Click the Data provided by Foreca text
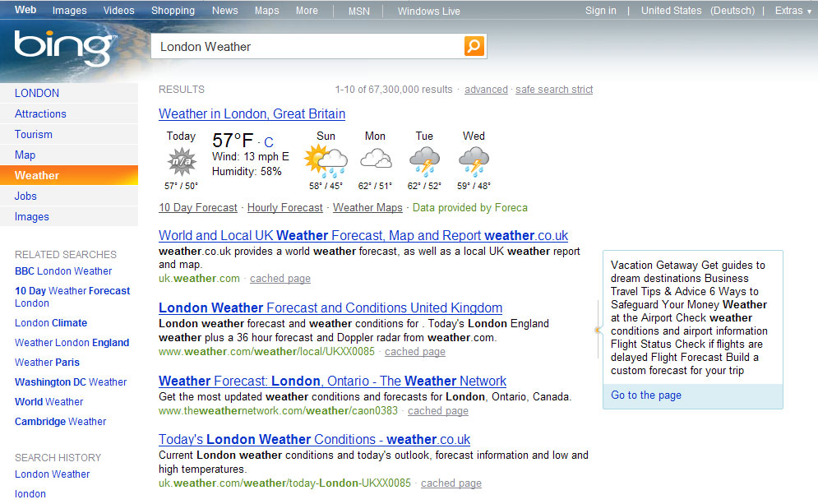Screen dimensions: 818x504 coord(469,208)
